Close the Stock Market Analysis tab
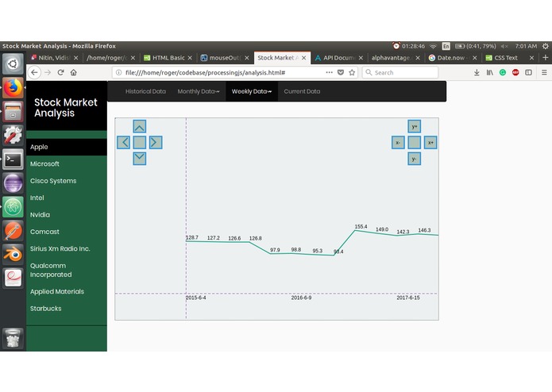 click(304, 58)
